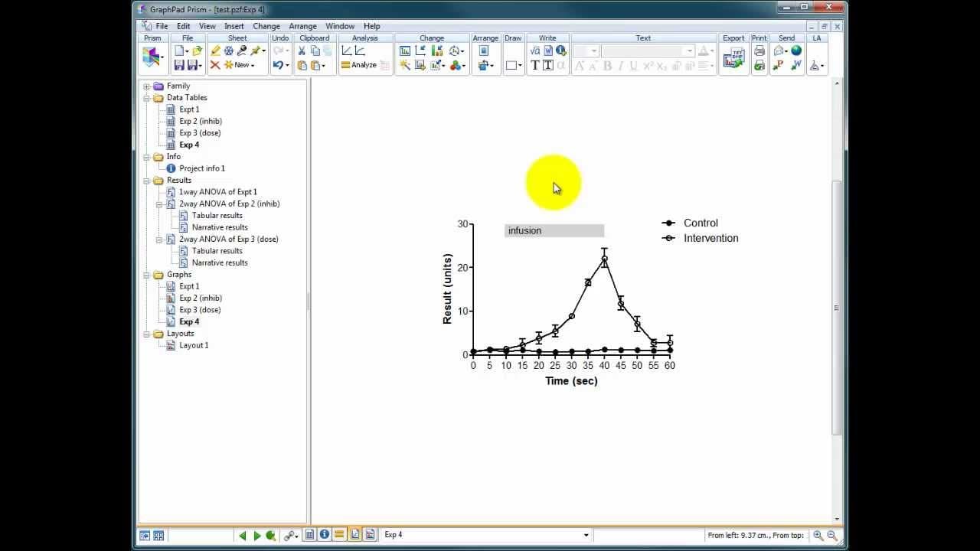The height and width of the screenshot is (551, 980).
Task: Collapse the Layouts folder
Action: point(147,334)
